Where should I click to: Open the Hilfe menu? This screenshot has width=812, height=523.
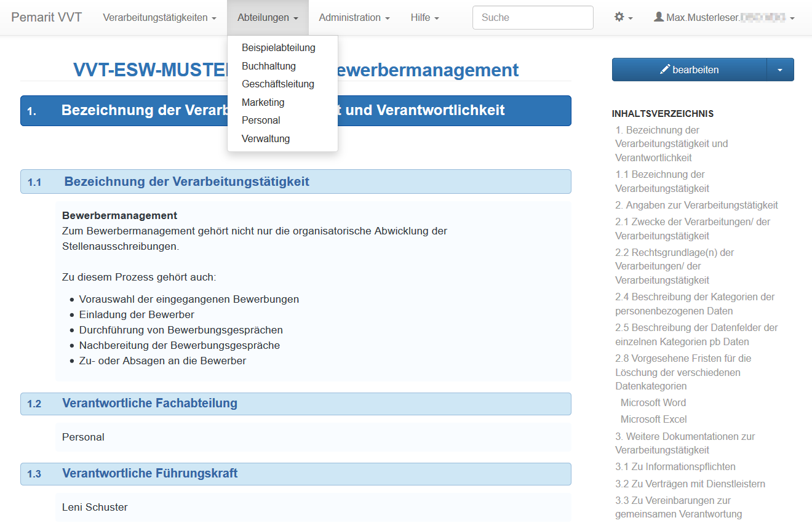tap(424, 18)
